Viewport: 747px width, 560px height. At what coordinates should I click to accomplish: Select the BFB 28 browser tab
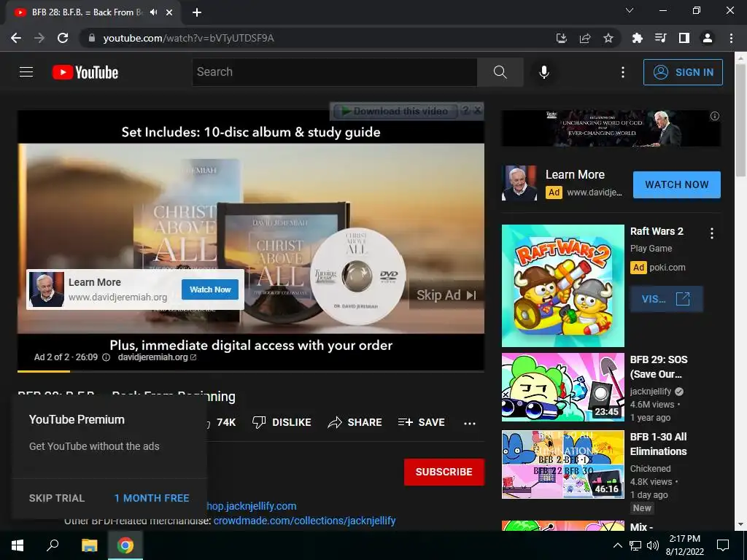click(93, 12)
